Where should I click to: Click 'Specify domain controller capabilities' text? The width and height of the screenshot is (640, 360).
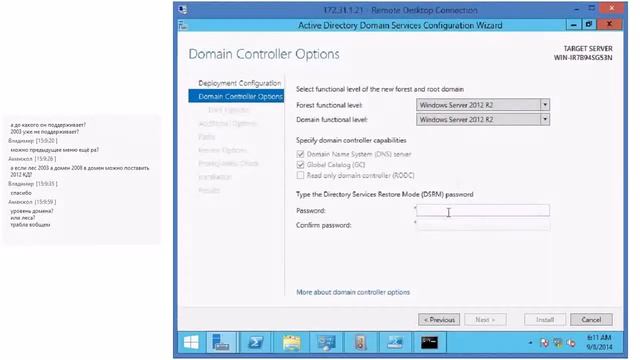[351, 140]
